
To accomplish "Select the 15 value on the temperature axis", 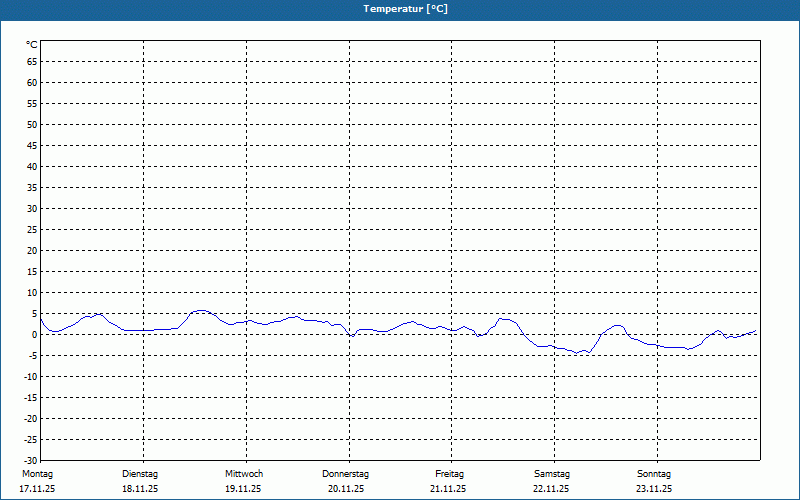I will click(32, 271).
